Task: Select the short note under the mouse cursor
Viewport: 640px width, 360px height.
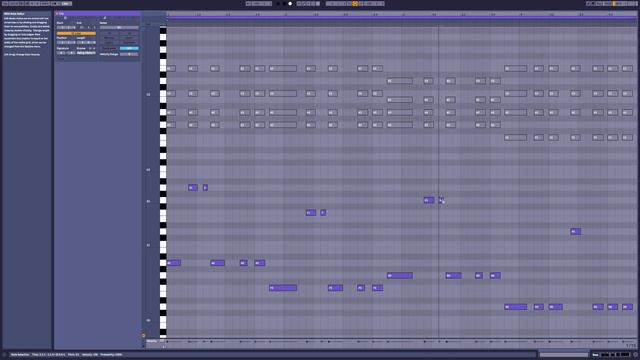Action: click(x=441, y=200)
